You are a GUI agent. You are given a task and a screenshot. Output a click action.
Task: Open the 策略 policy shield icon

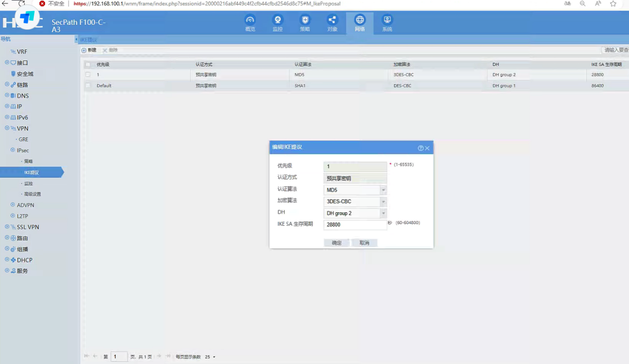click(x=305, y=20)
